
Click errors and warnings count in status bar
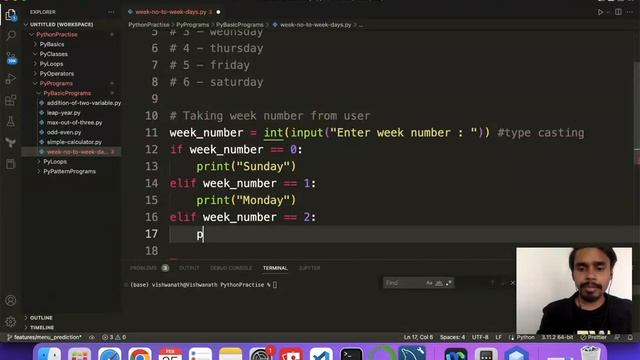pyautogui.click(x=114, y=338)
